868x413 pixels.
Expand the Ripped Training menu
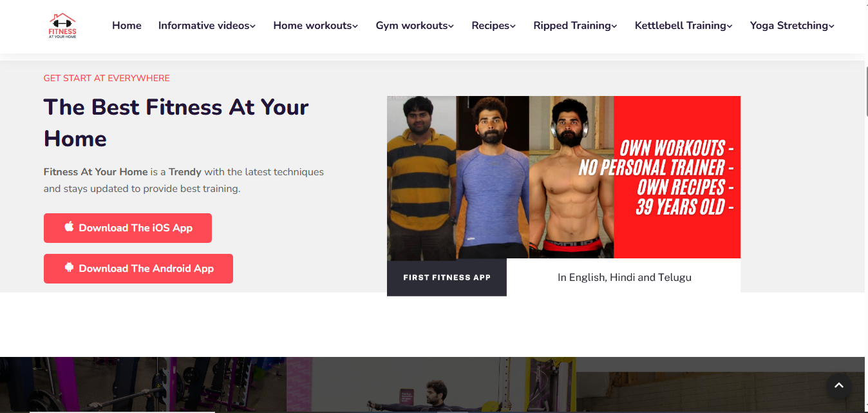coord(575,26)
